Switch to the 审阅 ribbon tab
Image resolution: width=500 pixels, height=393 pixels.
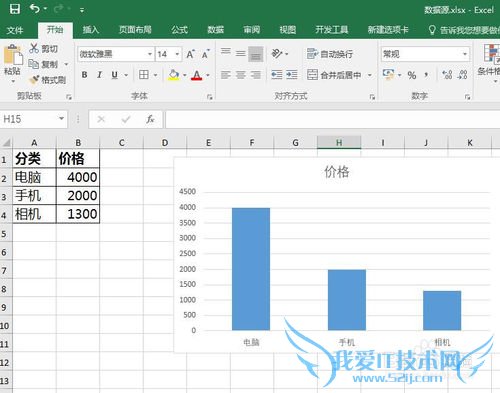pyautogui.click(x=251, y=30)
